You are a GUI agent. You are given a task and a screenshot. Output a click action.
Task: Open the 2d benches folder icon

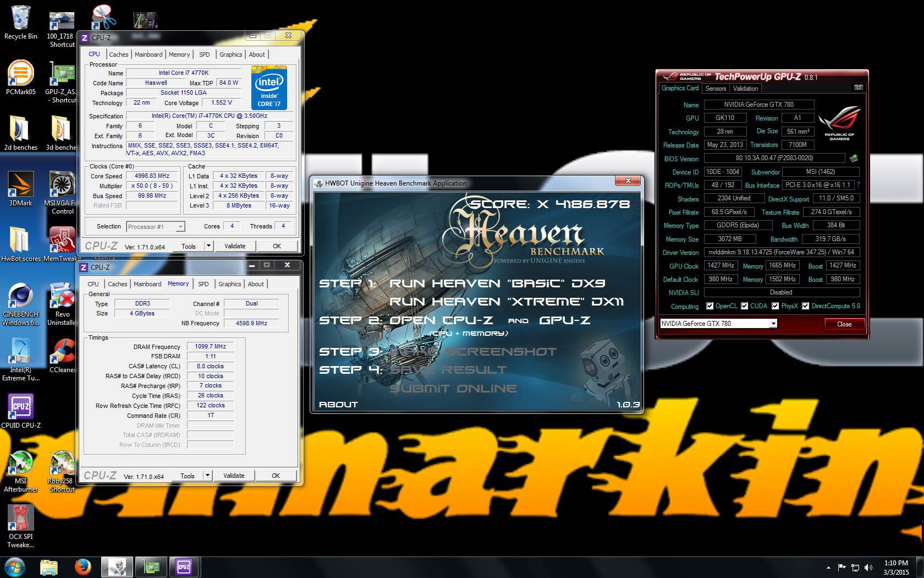tap(21, 133)
